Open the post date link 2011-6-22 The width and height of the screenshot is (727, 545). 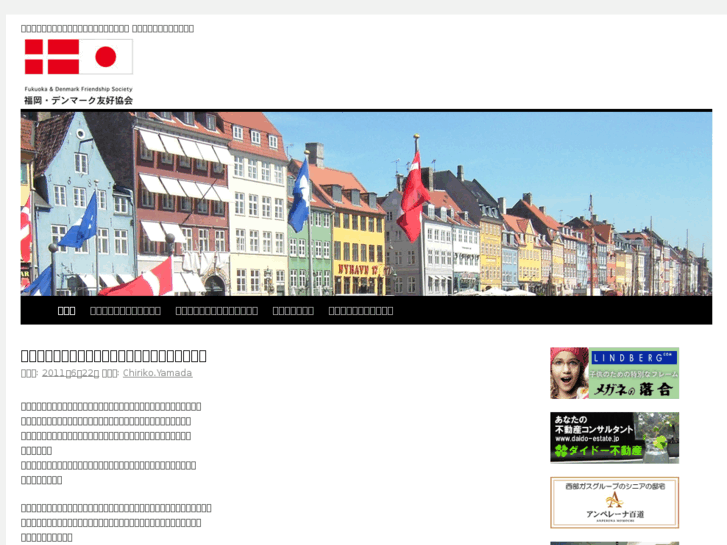[x=70, y=373]
